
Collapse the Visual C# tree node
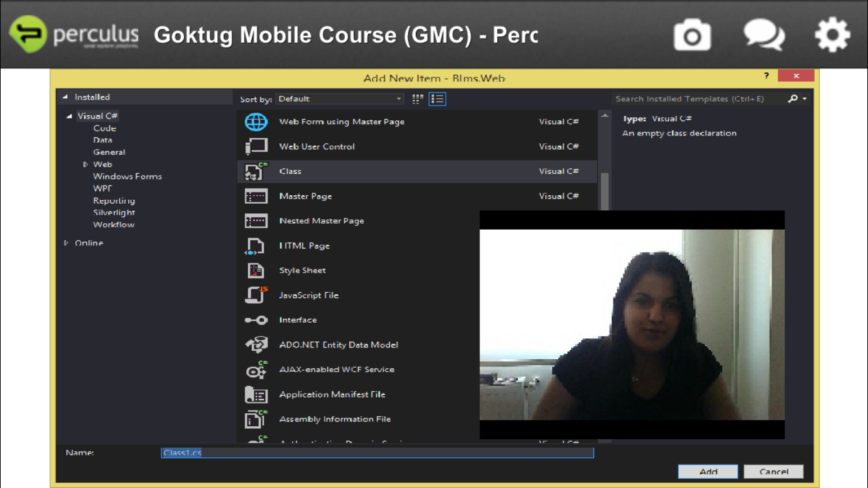click(x=69, y=116)
